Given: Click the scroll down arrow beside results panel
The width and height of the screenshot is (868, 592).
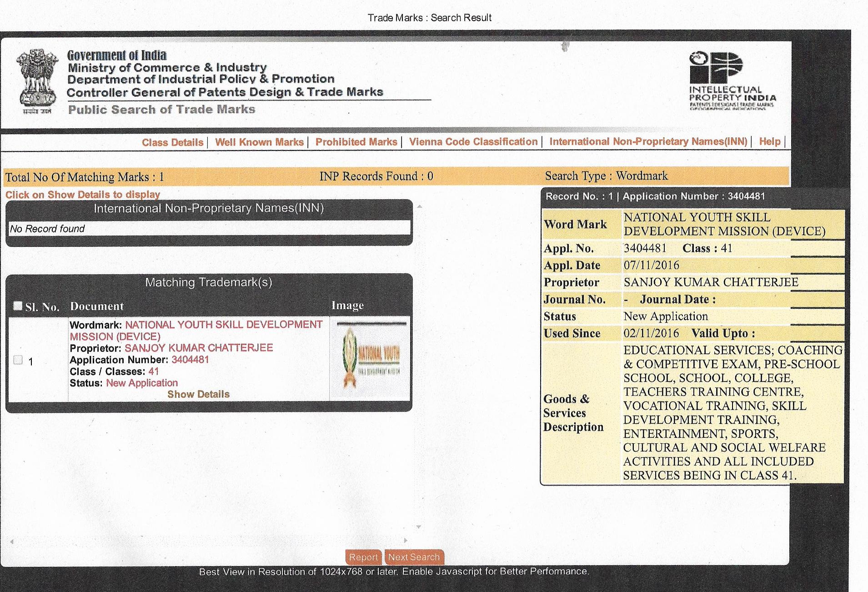Looking at the screenshot, I should tap(419, 527).
